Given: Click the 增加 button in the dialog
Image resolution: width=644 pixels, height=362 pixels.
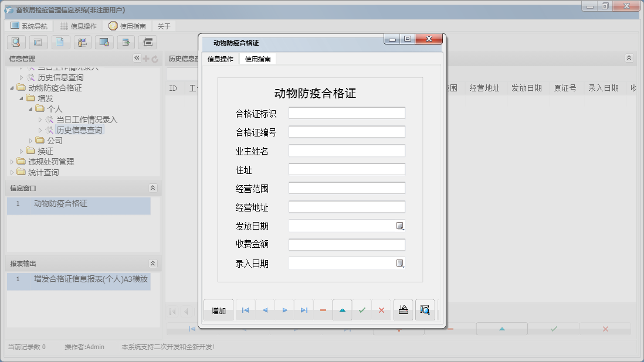Looking at the screenshot, I should tap(218, 310).
